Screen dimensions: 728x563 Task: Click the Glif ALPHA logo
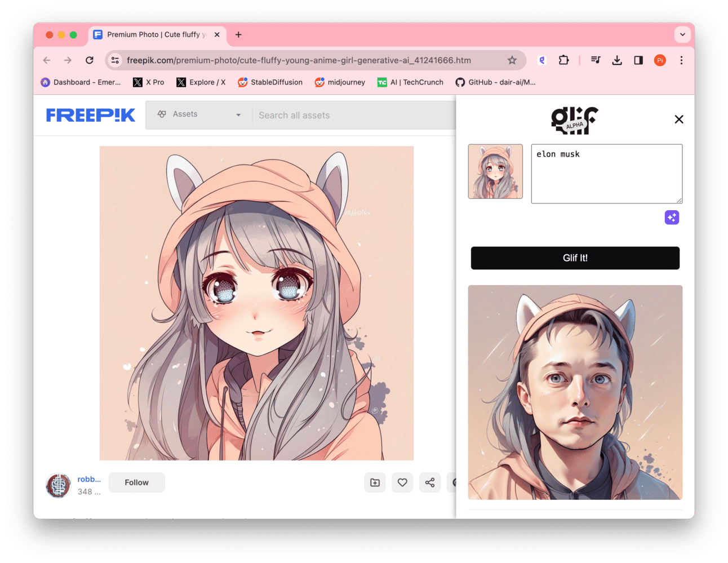click(x=574, y=120)
